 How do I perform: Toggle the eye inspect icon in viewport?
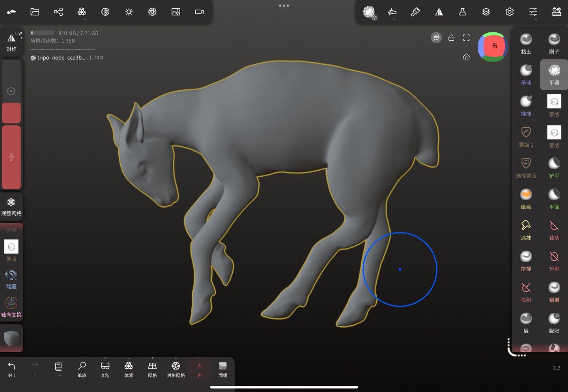(436, 37)
